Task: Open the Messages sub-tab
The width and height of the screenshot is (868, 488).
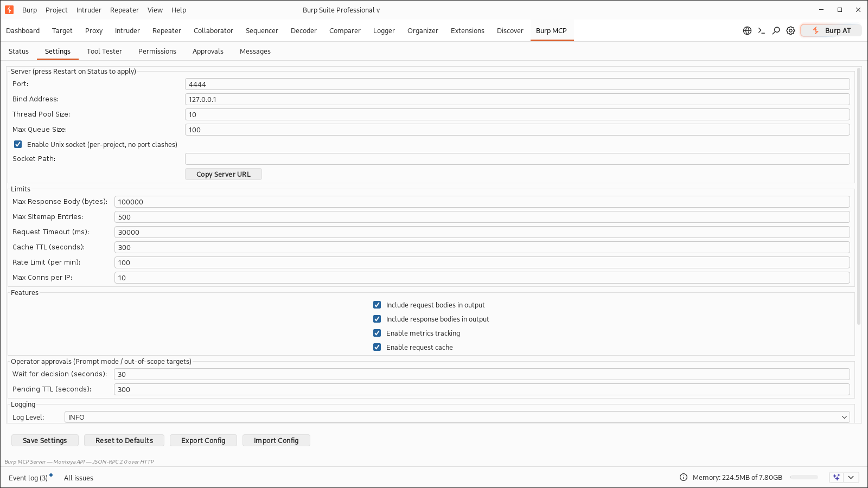Action: coord(255,51)
